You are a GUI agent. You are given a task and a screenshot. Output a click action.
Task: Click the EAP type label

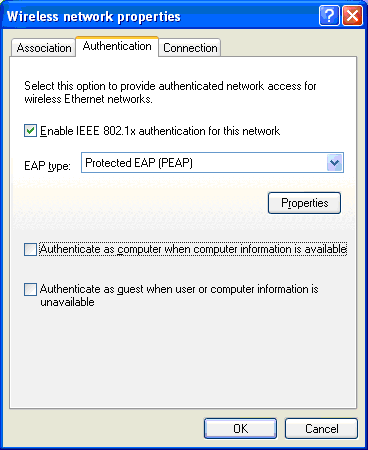click(x=47, y=166)
